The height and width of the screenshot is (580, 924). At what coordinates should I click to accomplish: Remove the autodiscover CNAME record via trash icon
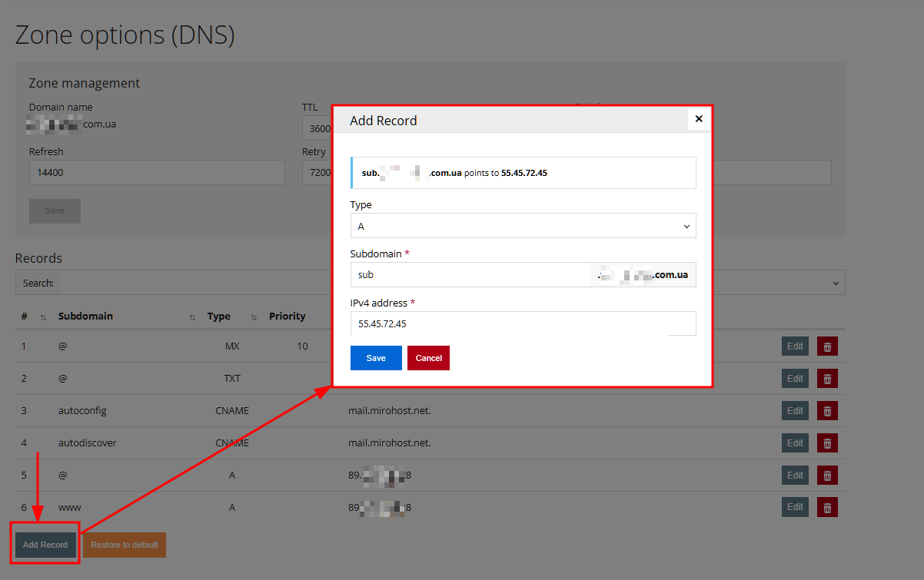coord(827,442)
